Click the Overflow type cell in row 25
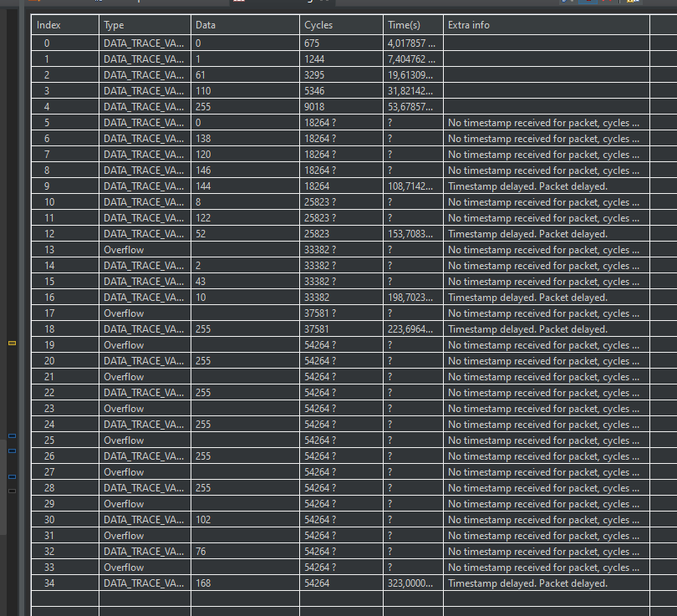 coord(145,440)
